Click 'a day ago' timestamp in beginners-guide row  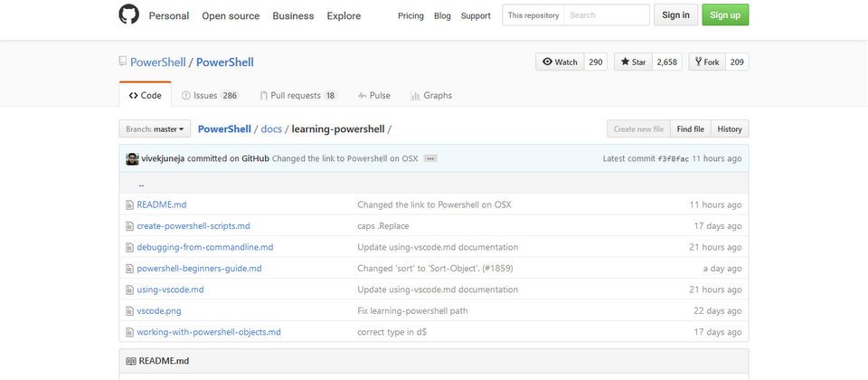coord(722,269)
